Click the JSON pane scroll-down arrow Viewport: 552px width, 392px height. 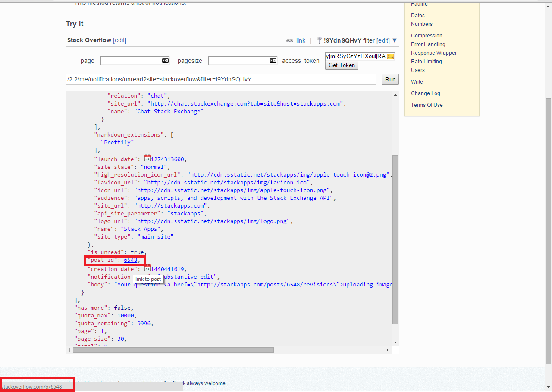395,342
